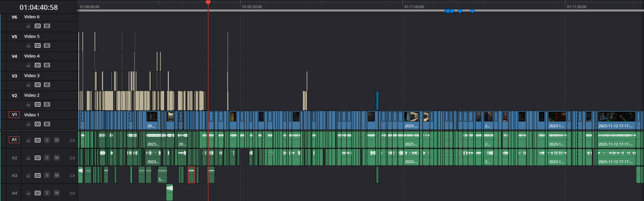Screen dimensions: 644x201
Task: Select the A2 track label
Action: coord(14,158)
